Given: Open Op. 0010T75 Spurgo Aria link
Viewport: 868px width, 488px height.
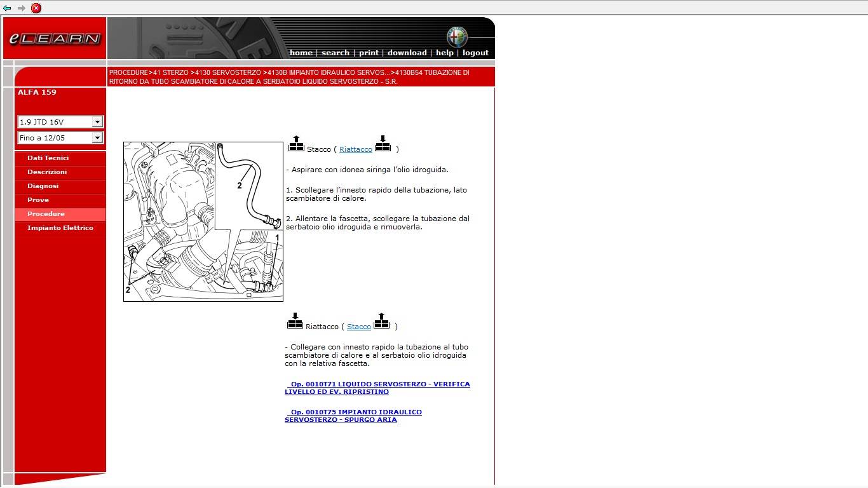Looking at the screenshot, I should tap(353, 416).
